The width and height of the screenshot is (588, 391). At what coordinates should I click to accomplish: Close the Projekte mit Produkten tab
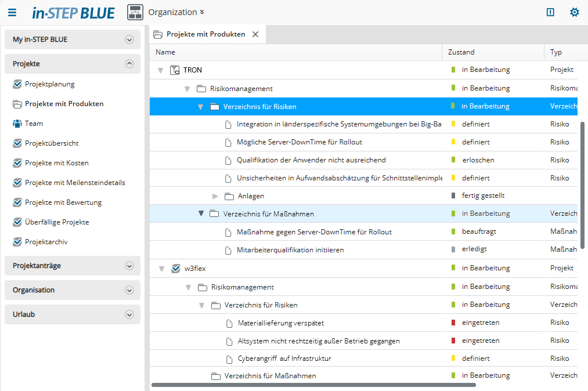pyautogui.click(x=255, y=34)
